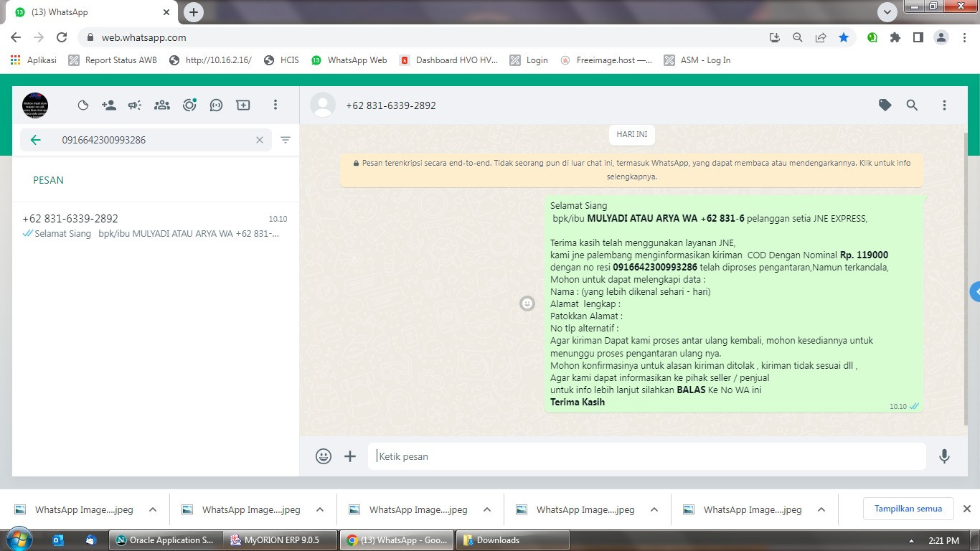
Task: Click the Ketik pesan message field
Action: (646, 456)
